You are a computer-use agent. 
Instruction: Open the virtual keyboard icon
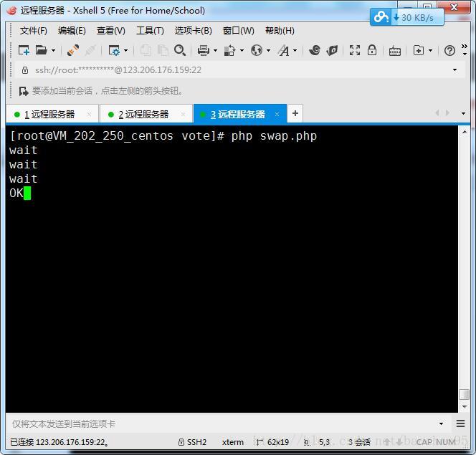pyautogui.click(x=395, y=50)
